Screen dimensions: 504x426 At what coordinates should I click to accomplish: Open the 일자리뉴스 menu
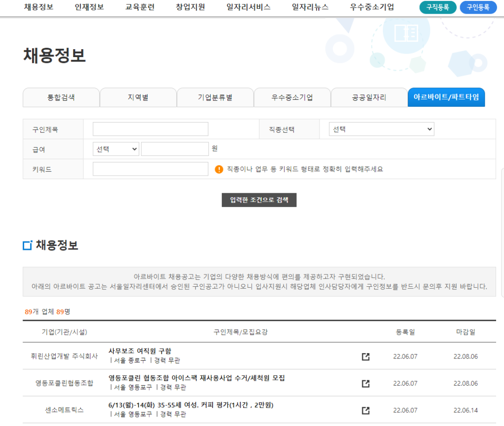[x=310, y=7]
